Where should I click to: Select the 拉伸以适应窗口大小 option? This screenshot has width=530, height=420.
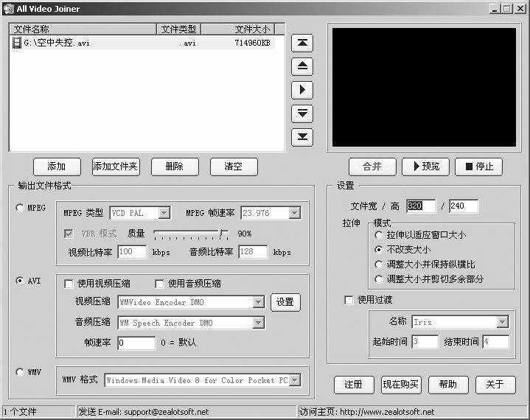pos(379,235)
